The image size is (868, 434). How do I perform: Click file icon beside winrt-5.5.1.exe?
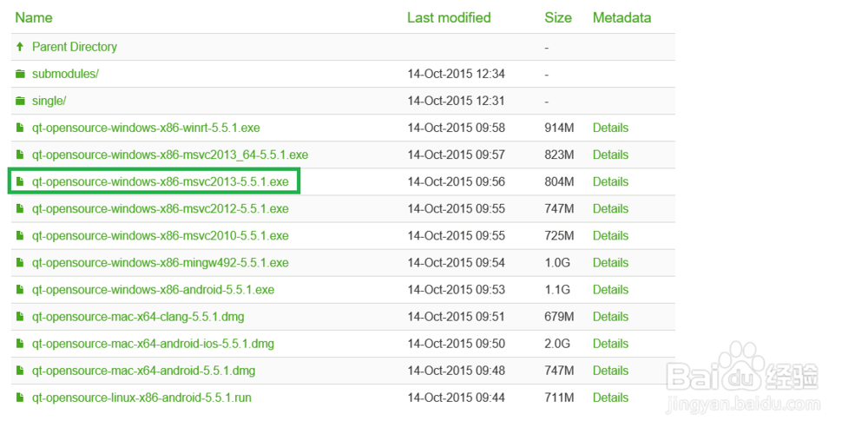click(20, 128)
